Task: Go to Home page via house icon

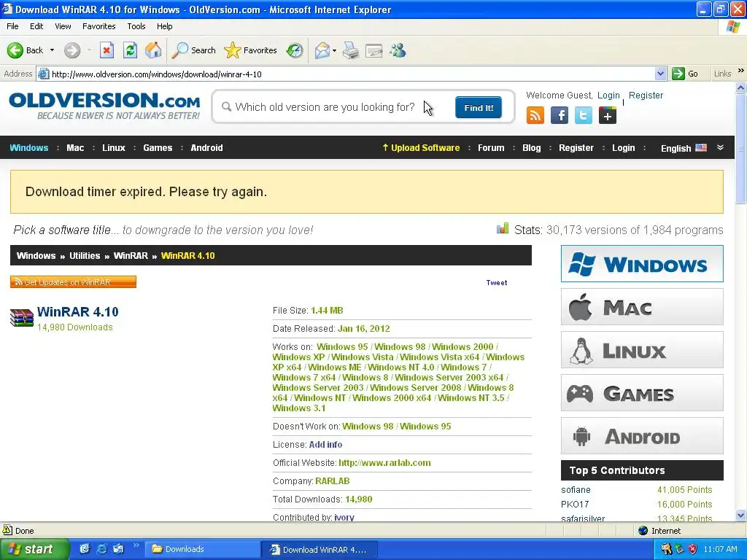Action: pos(153,50)
